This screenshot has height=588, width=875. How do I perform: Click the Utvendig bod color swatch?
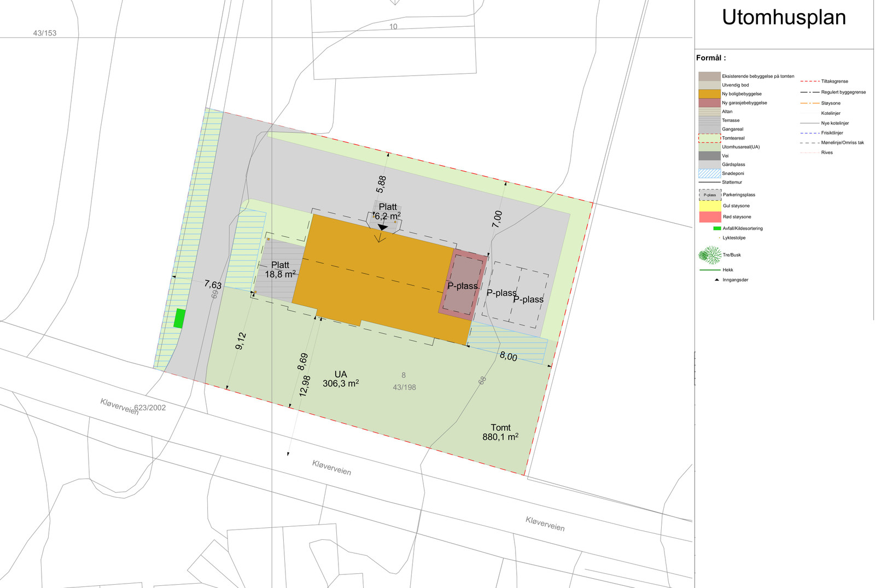point(709,85)
